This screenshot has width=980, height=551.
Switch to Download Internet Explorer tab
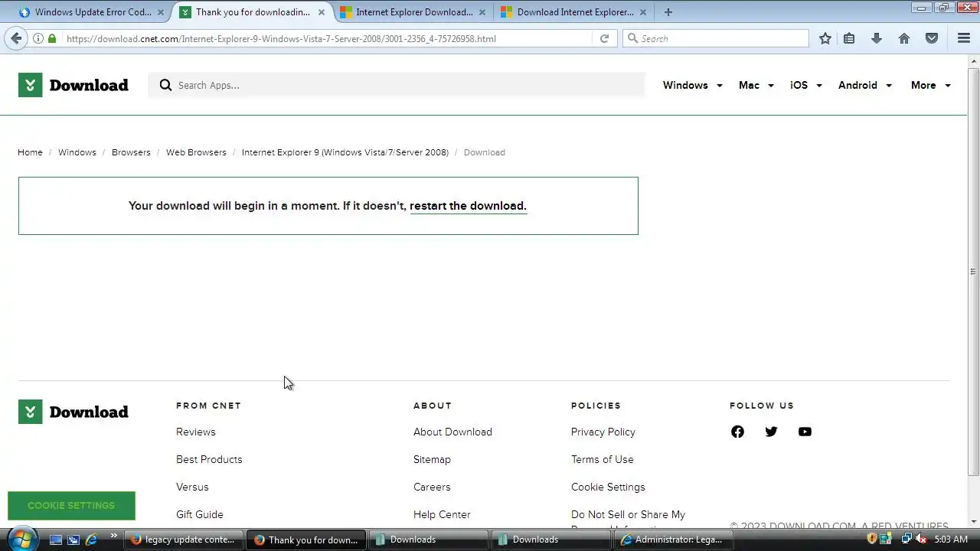(574, 12)
